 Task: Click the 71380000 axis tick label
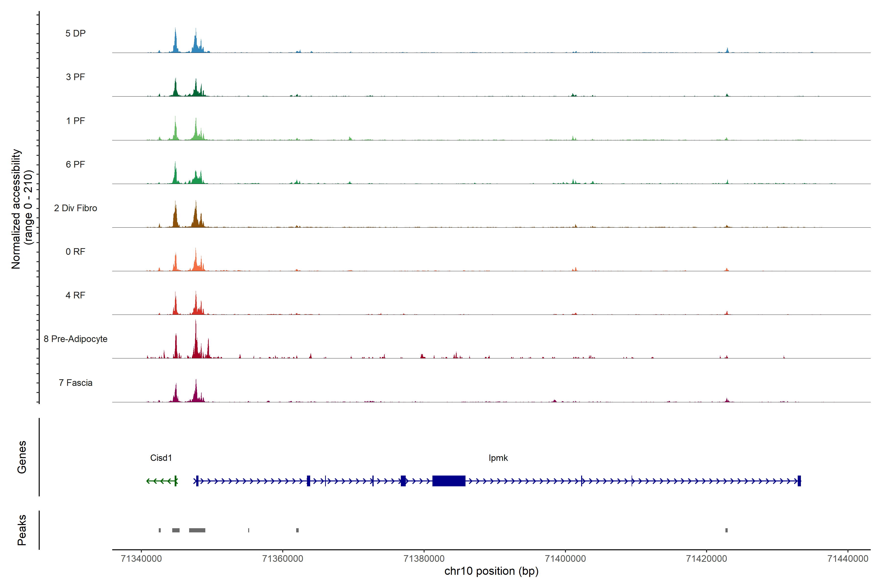tap(424, 559)
